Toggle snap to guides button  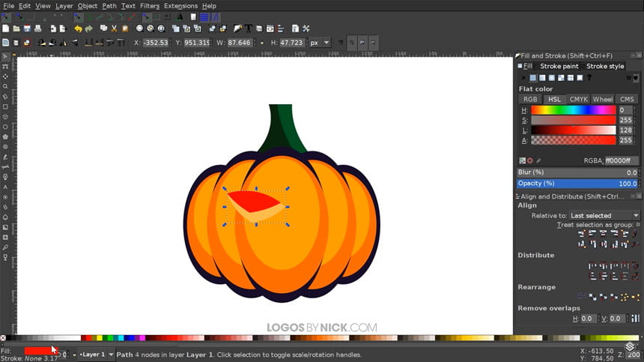215,17
